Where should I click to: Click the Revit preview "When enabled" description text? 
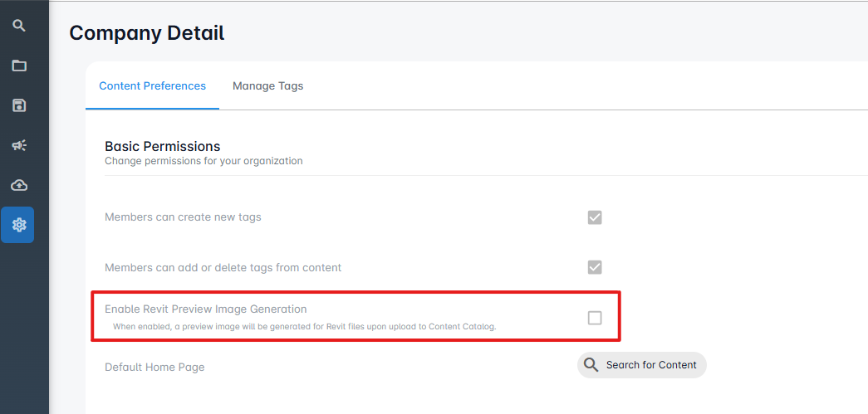coord(304,327)
